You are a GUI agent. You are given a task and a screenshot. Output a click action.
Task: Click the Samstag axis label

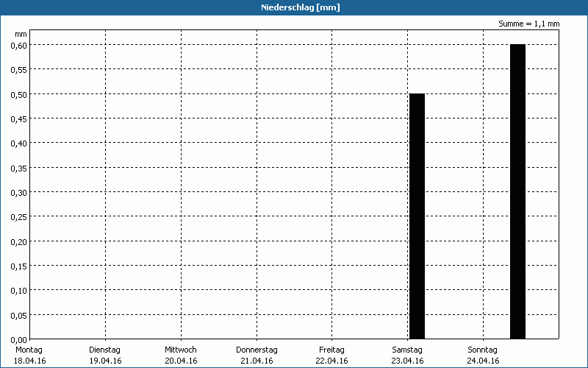[x=407, y=350]
